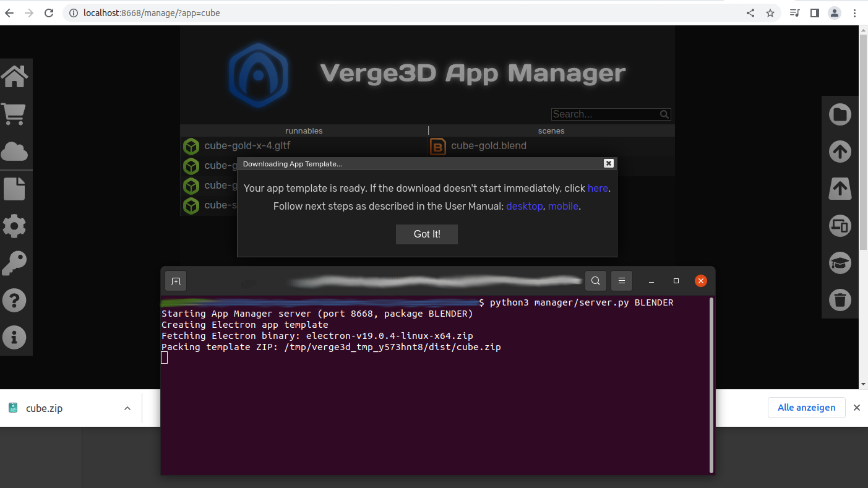Click the license key icon in sidebar
Image resolution: width=868 pixels, height=488 pixels.
click(14, 263)
